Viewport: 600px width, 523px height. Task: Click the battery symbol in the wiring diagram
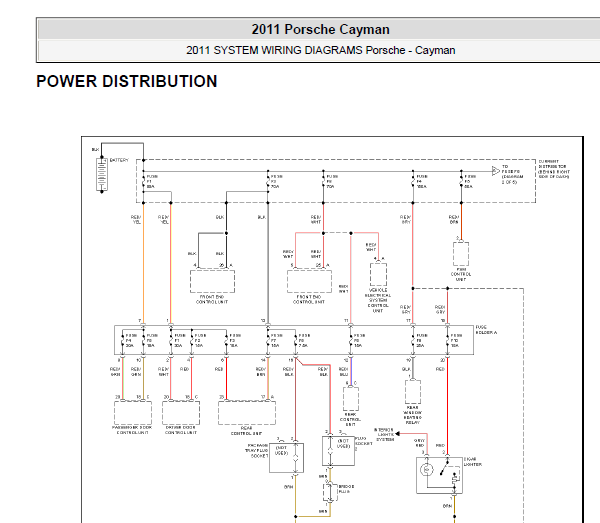pos(102,174)
